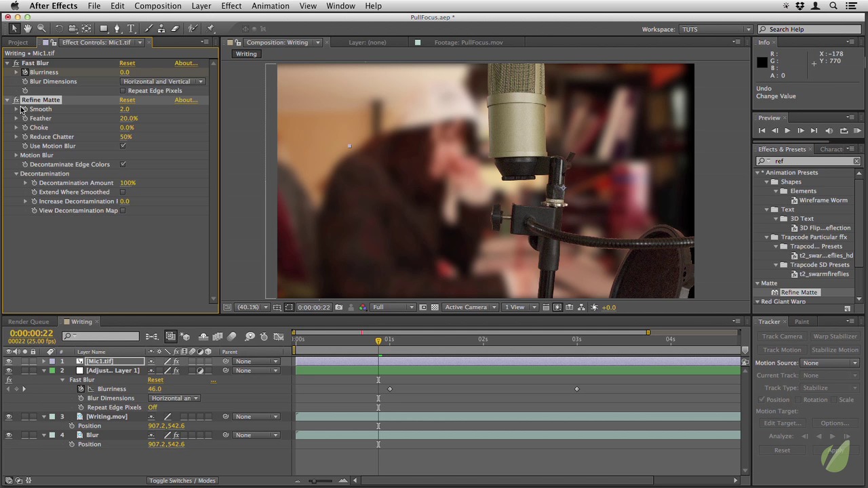Image resolution: width=868 pixels, height=488 pixels.
Task: Reset the Refine Matte effect
Action: 127,100
